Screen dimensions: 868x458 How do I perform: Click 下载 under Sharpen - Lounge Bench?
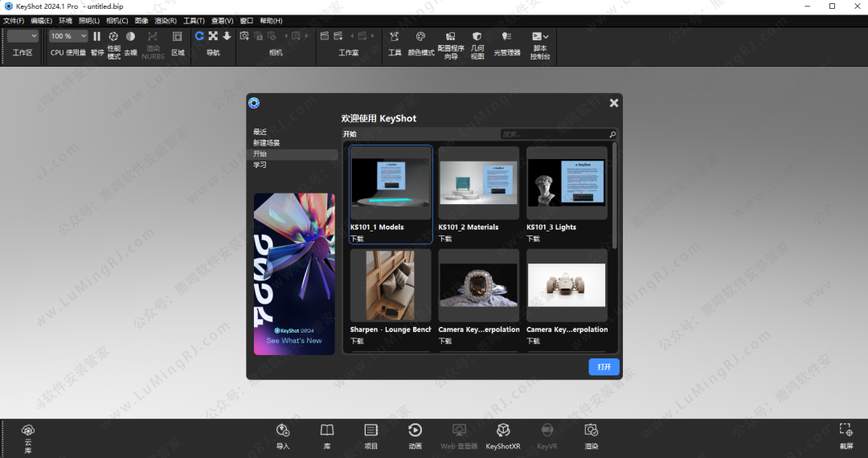pyautogui.click(x=357, y=341)
